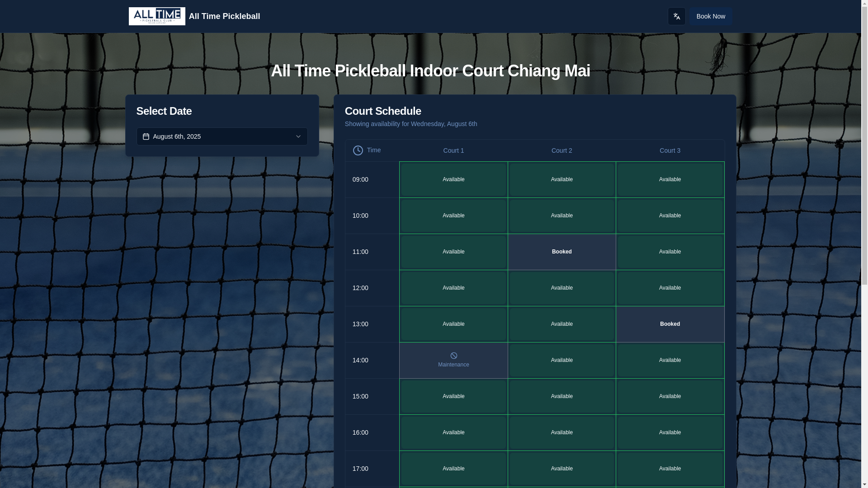Reserve Court 1 at 13:00

point(453,324)
